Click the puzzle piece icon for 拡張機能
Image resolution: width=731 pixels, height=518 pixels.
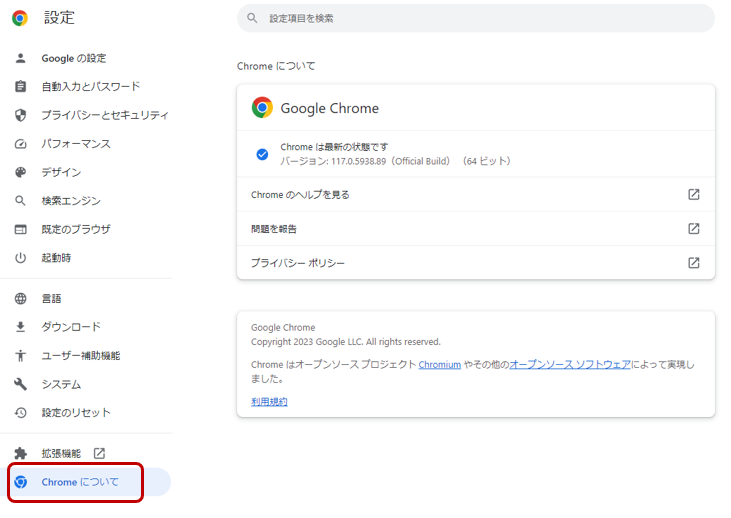20,453
